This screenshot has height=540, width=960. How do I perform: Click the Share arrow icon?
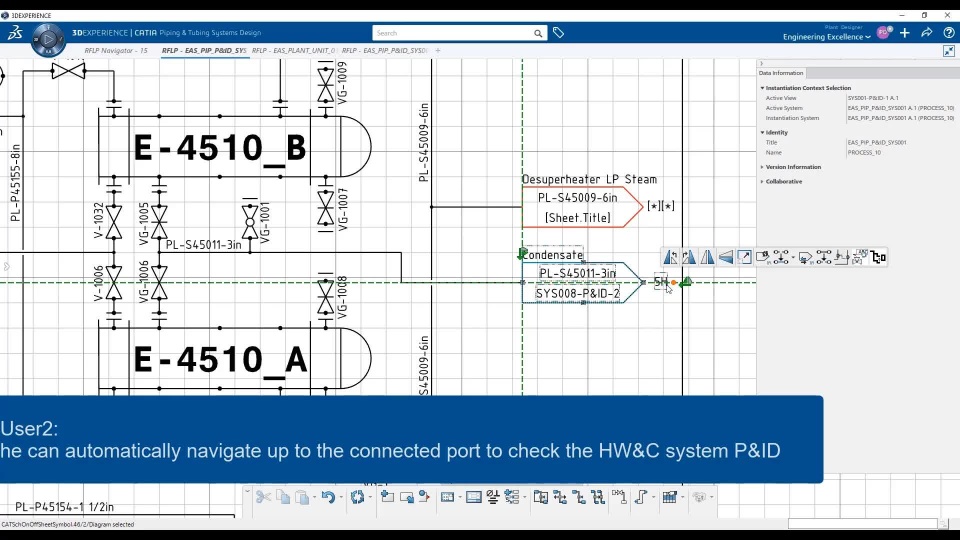coord(926,32)
